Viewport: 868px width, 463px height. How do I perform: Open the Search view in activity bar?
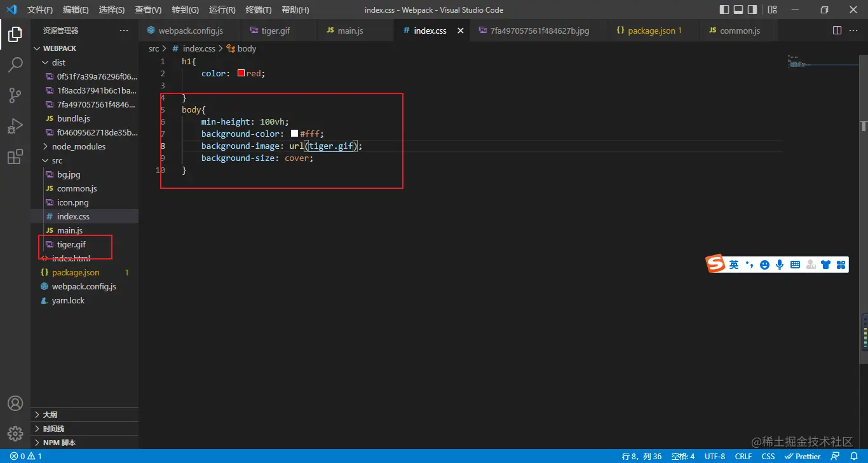coord(15,64)
